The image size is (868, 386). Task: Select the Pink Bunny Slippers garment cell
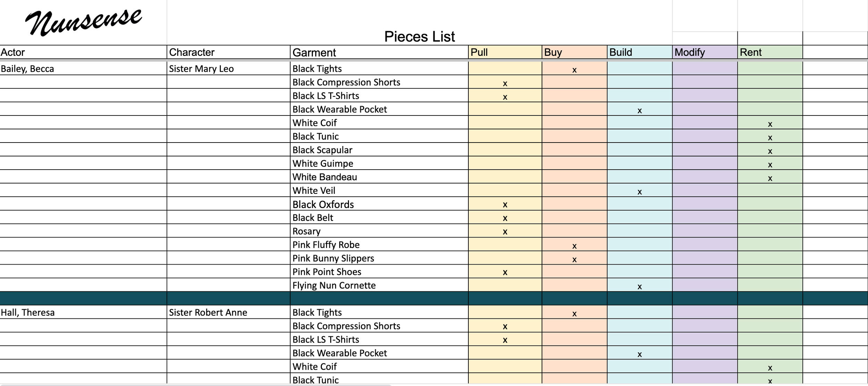[x=379, y=258]
